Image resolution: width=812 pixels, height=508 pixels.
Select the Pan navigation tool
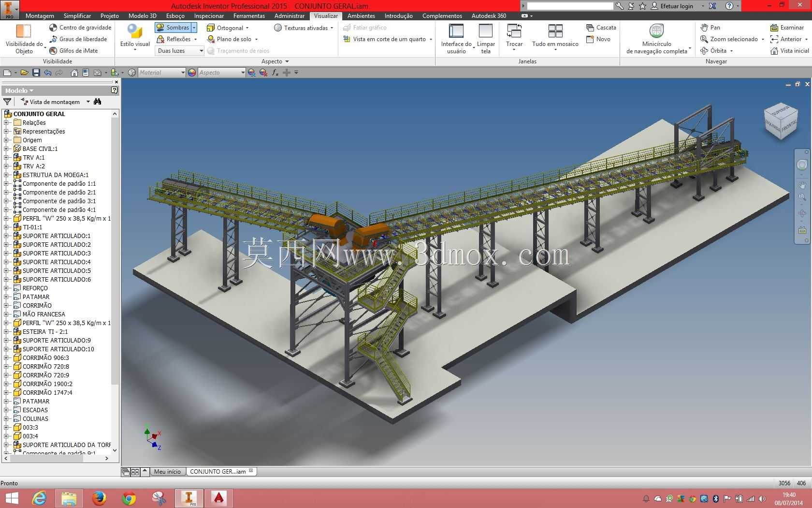[x=710, y=28]
